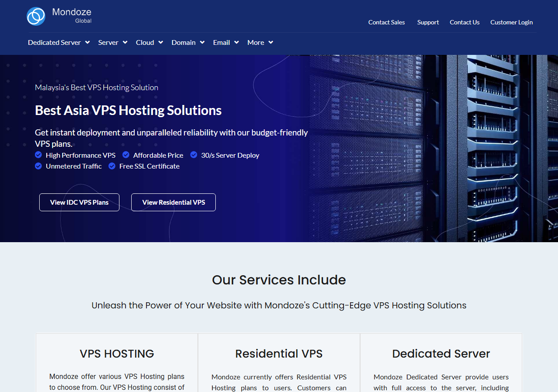The image size is (558, 392).
Task: Expand the Server menu chevron
Action: coord(125,42)
